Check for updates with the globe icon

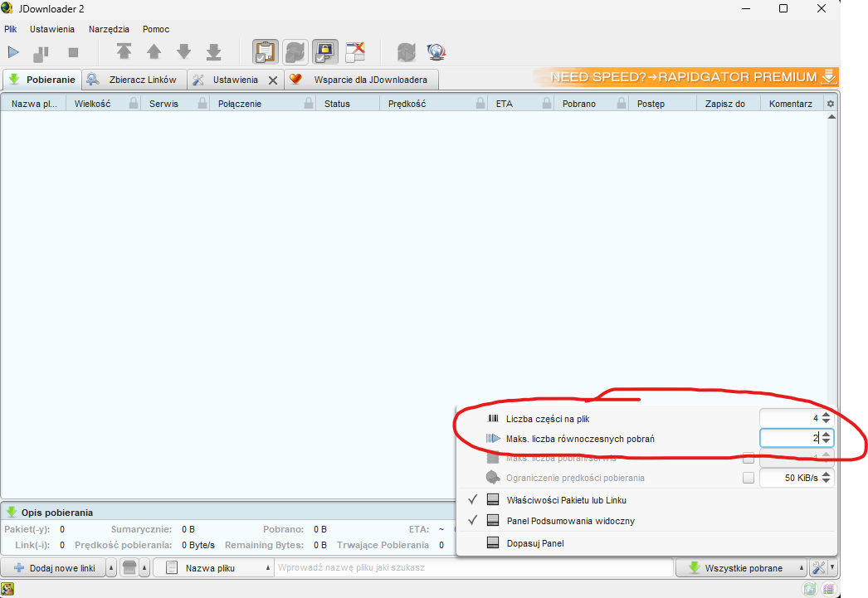tap(436, 52)
